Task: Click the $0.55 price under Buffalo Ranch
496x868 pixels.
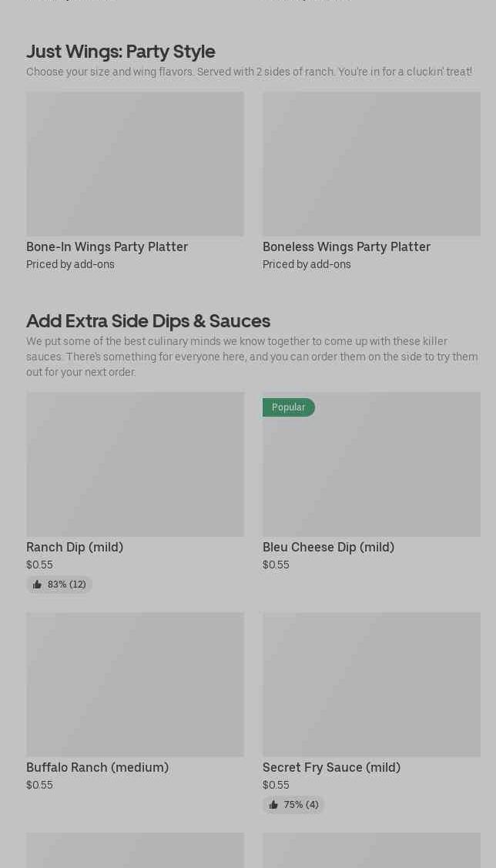Action: (39, 785)
